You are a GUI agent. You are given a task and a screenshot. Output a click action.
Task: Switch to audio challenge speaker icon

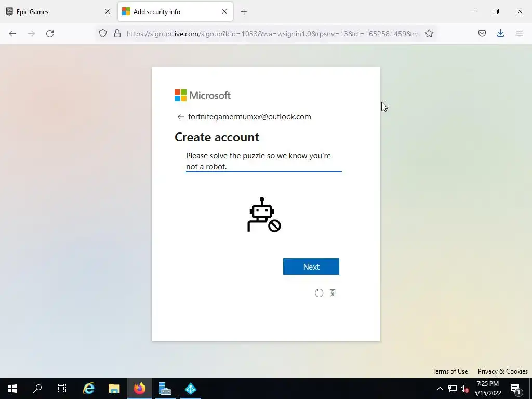[332, 293]
